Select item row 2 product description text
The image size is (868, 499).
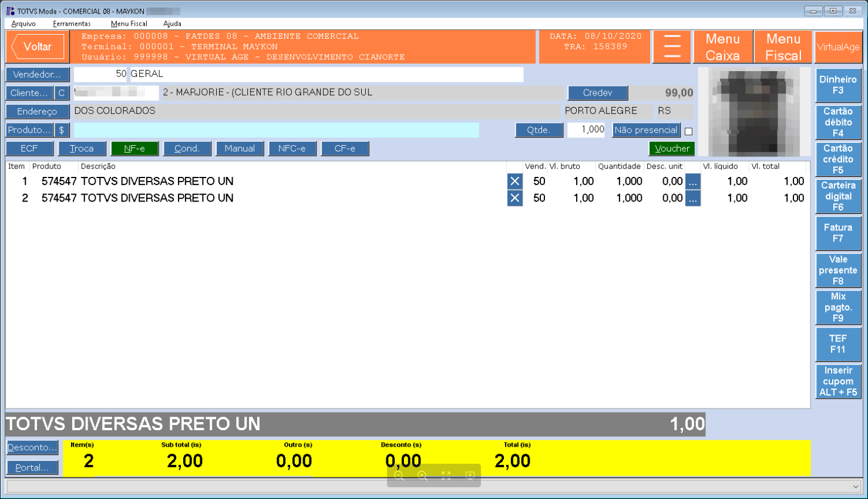[157, 198]
